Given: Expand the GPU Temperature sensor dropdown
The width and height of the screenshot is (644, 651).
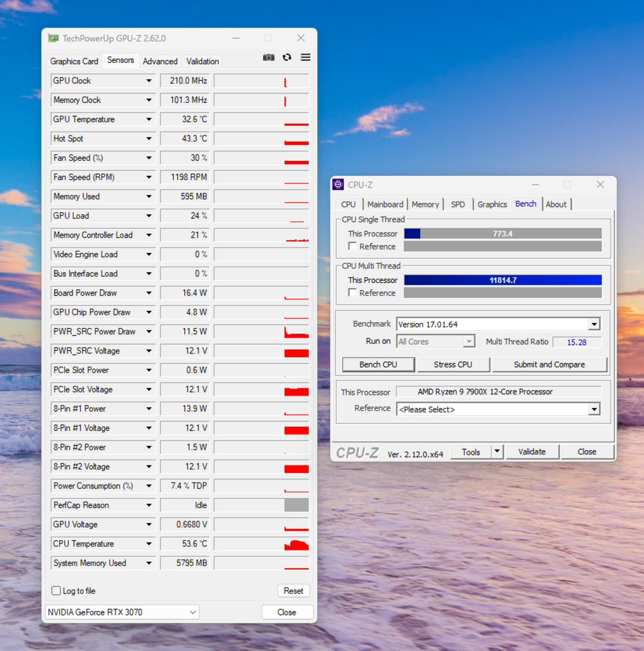Looking at the screenshot, I should (x=149, y=119).
